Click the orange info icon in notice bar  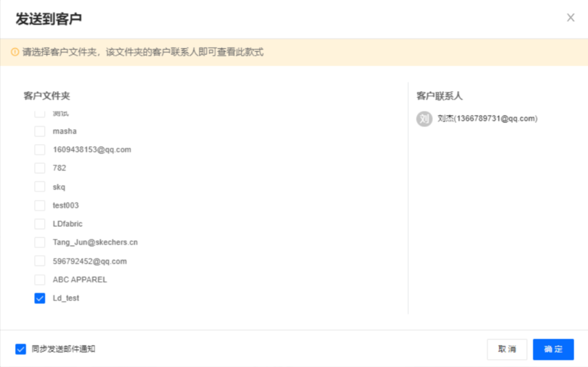[15, 53]
